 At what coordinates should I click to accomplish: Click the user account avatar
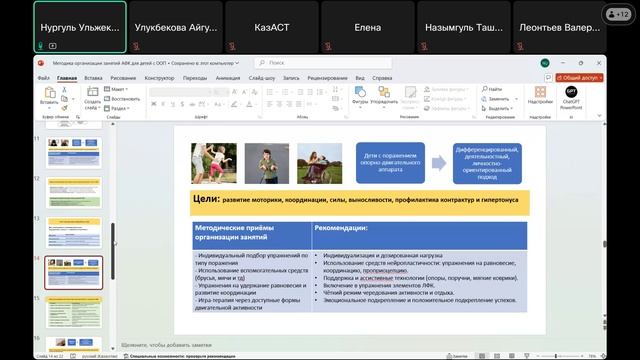point(545,63)
